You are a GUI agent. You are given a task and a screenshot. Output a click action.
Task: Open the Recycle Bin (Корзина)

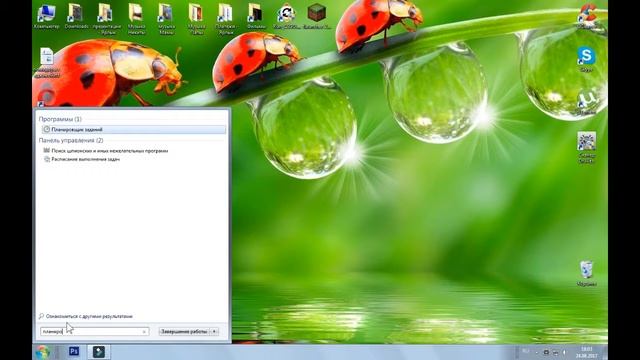(x=587, y=273)
